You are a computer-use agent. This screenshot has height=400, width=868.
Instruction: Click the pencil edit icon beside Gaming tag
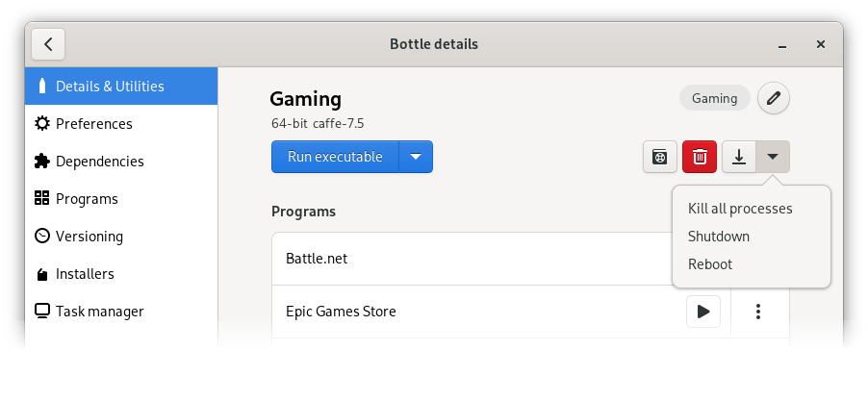point(774,98)
